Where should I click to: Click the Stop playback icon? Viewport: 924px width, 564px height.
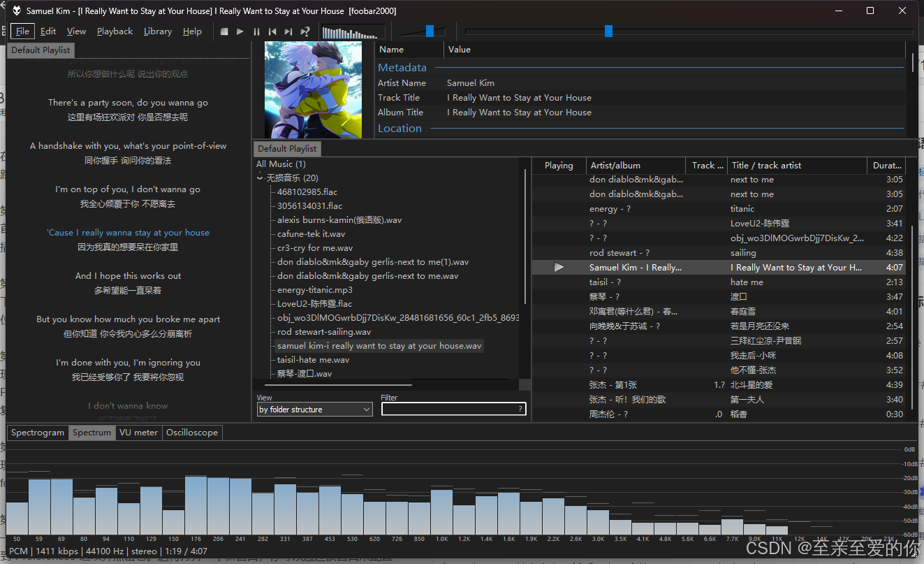click(223, 31)
